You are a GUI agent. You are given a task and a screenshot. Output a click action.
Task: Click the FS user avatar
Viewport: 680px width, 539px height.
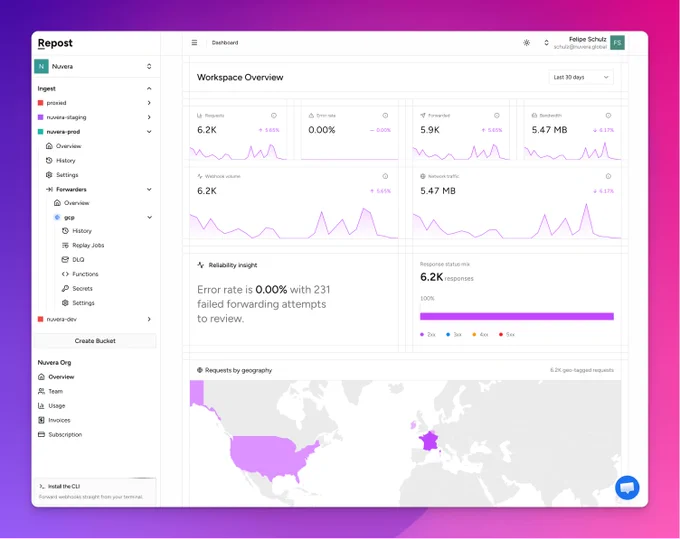617,42
